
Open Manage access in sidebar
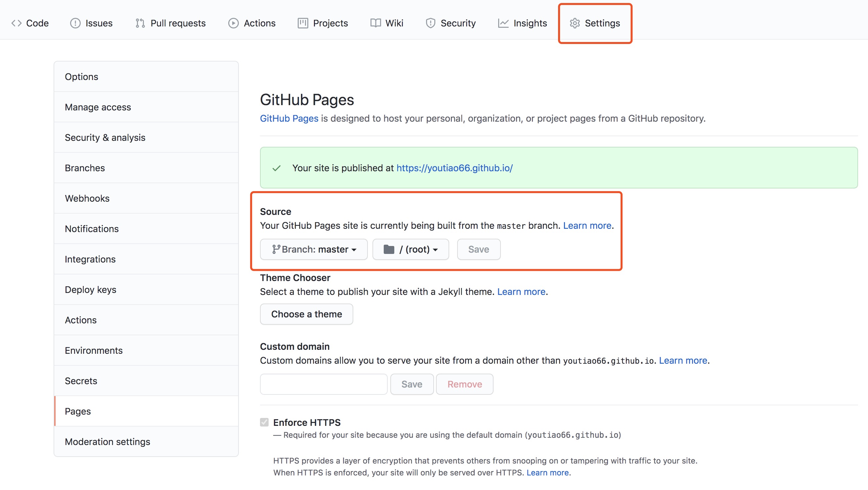(146, 107)
